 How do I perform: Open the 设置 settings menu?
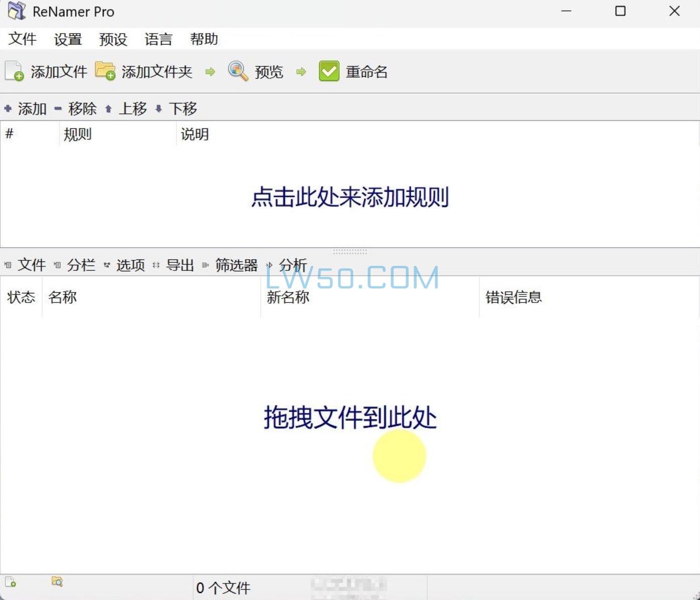(x=68, y=39)
